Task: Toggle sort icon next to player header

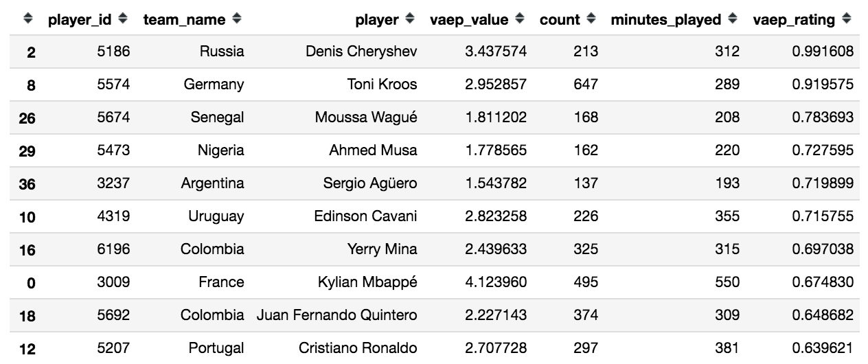Action: click(410, 19)
